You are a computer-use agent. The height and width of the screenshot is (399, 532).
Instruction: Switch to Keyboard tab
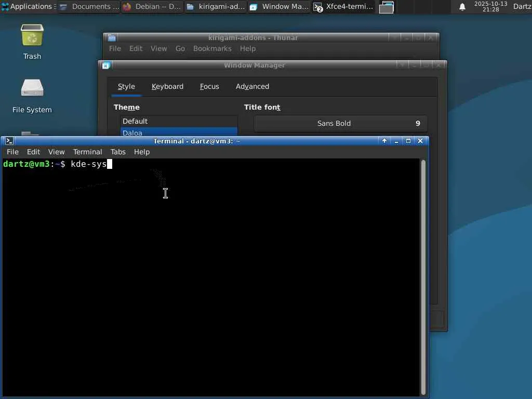click(167, 87)
